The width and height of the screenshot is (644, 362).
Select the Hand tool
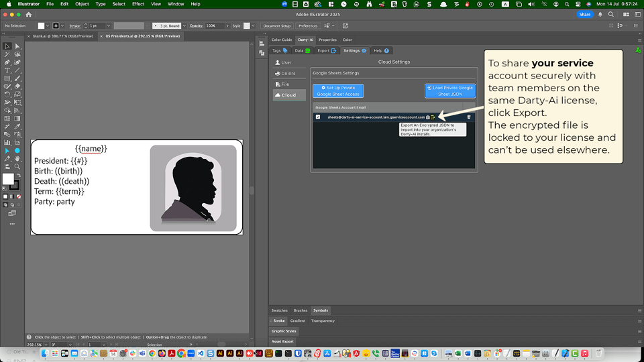click(x=17, y=158)
